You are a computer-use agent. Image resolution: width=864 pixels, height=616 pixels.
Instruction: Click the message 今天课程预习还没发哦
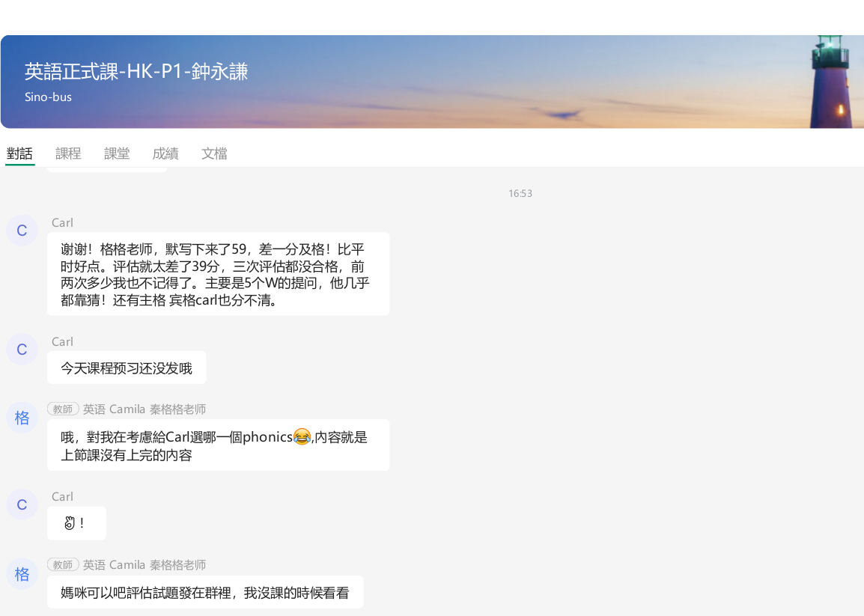click(127, 368)
